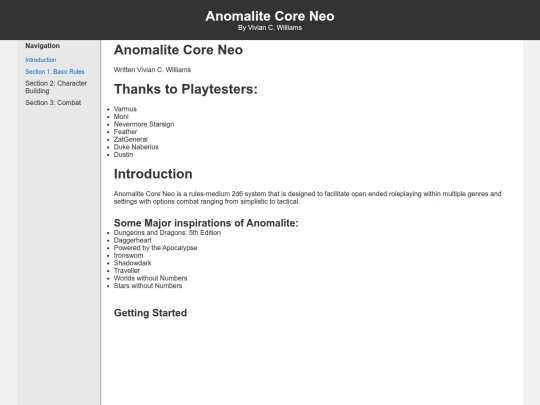Click the Navigation sidebar heading
The height and width of the screenshot is (405, 540).
42,46
